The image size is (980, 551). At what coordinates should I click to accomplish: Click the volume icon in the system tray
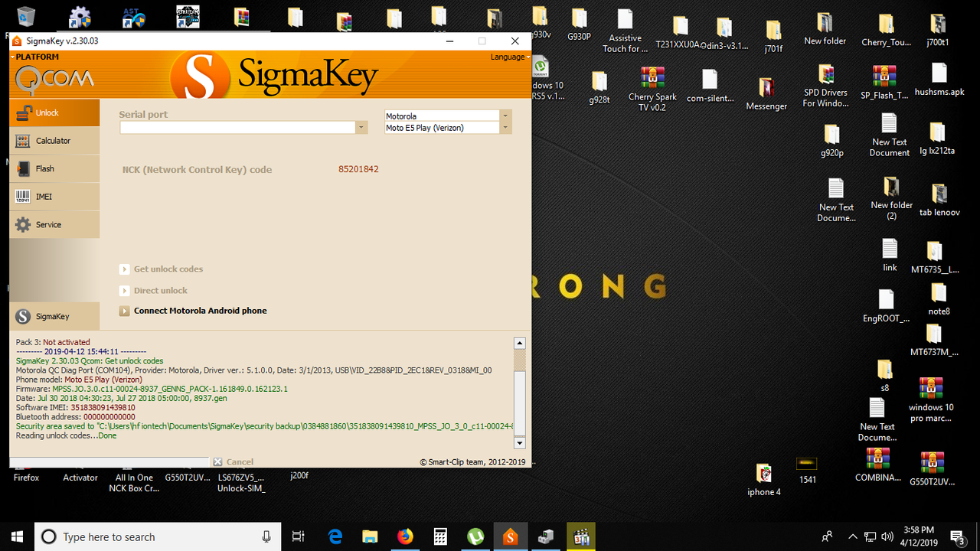(x=887, y=536)
